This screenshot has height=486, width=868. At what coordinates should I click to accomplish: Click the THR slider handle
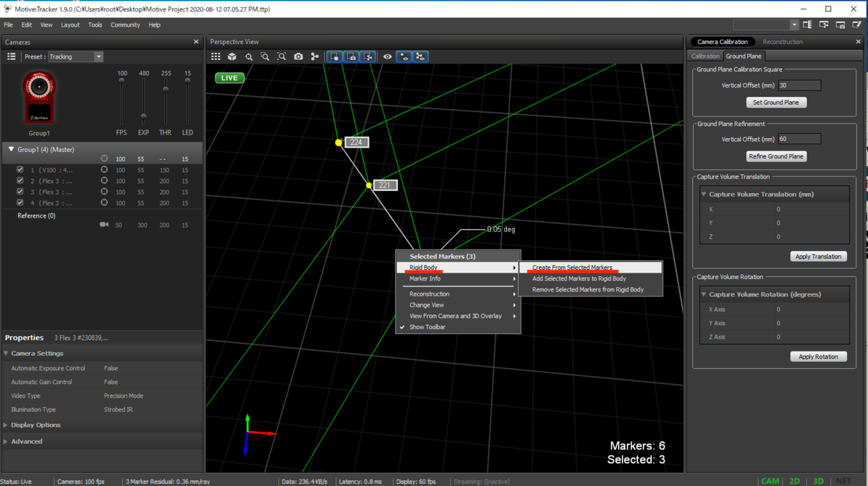click(166, 90)
